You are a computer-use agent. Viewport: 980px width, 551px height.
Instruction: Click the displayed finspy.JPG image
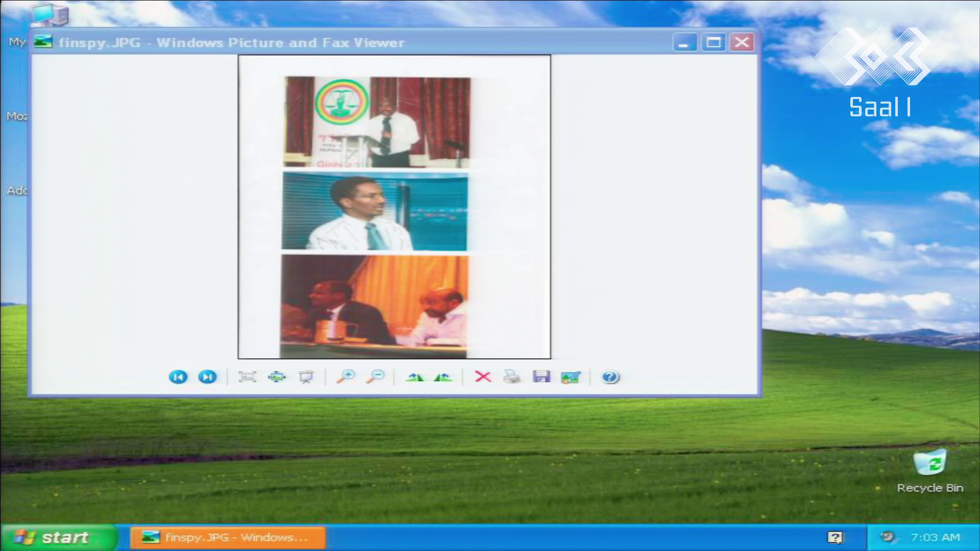click(x=394, y=207)
